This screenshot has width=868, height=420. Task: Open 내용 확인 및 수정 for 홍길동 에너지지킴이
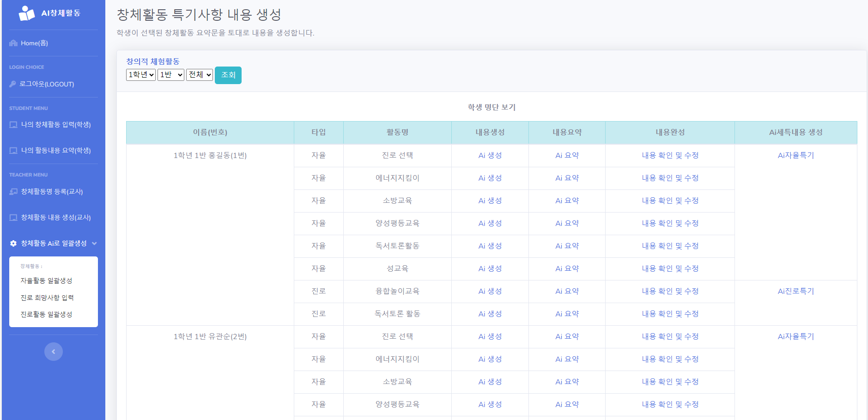(670, 178)
